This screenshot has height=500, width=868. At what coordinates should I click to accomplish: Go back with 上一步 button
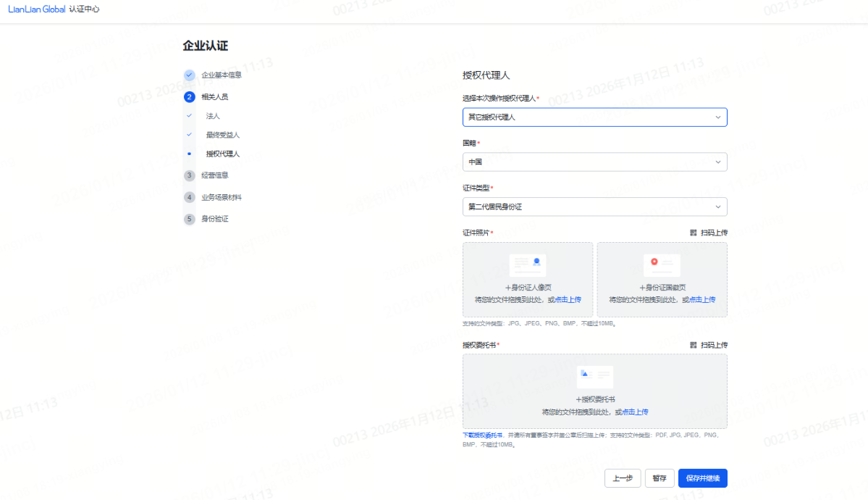(x=623, y=478)
